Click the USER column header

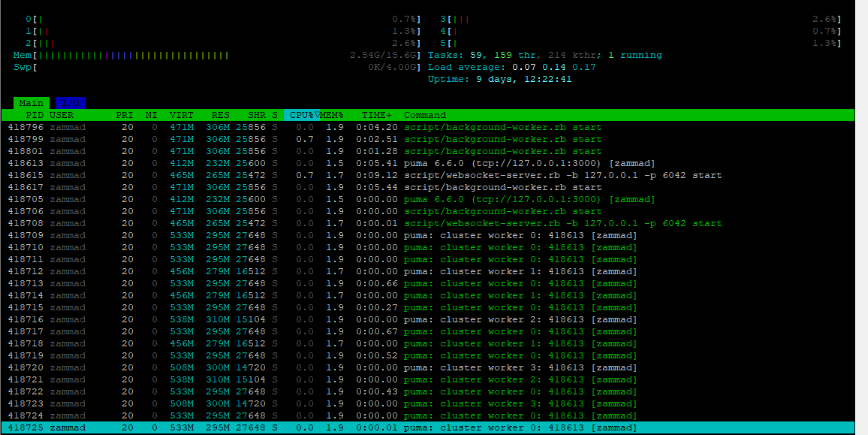(62, 115)
